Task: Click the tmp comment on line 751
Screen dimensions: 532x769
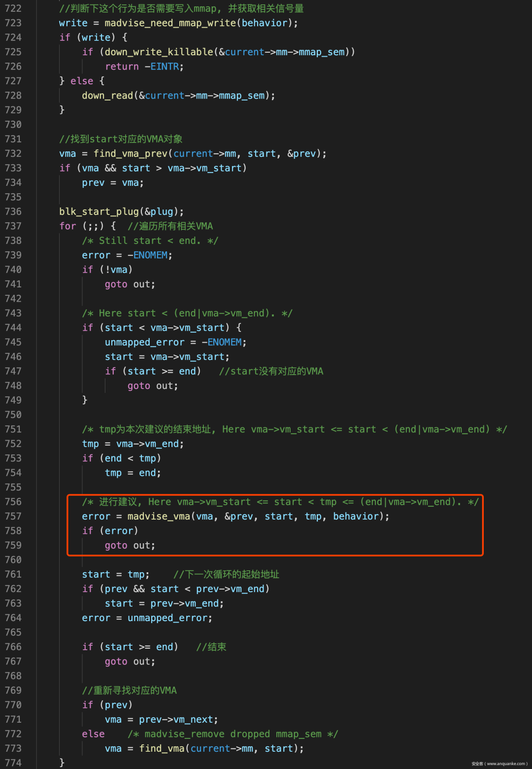Action: (x=295, y=429)
